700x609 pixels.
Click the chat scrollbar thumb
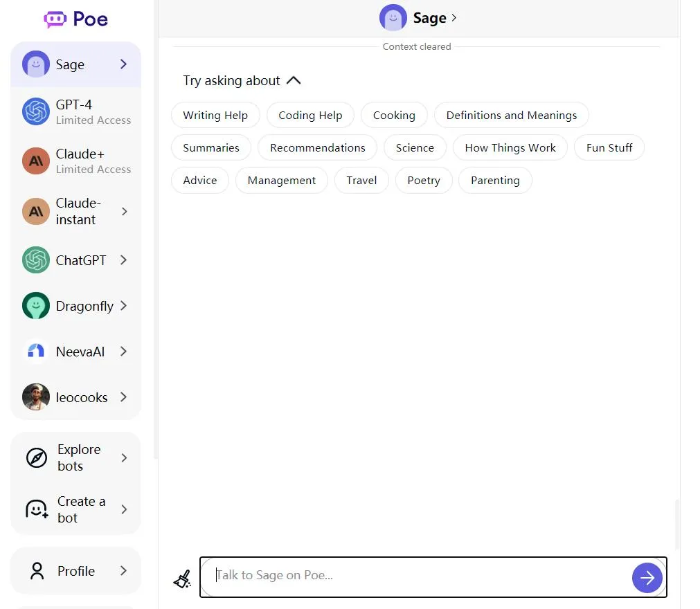pyautogui.click(x=677, y=525)
